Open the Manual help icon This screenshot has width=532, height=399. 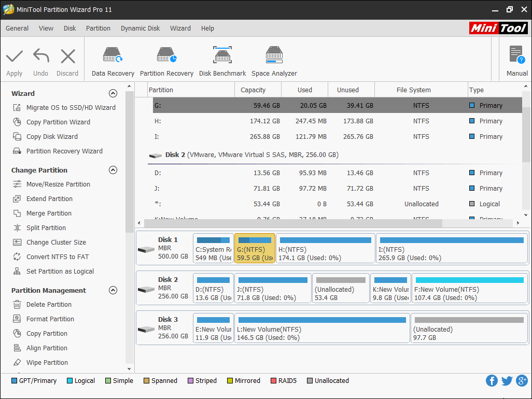[x=517, y=55]
